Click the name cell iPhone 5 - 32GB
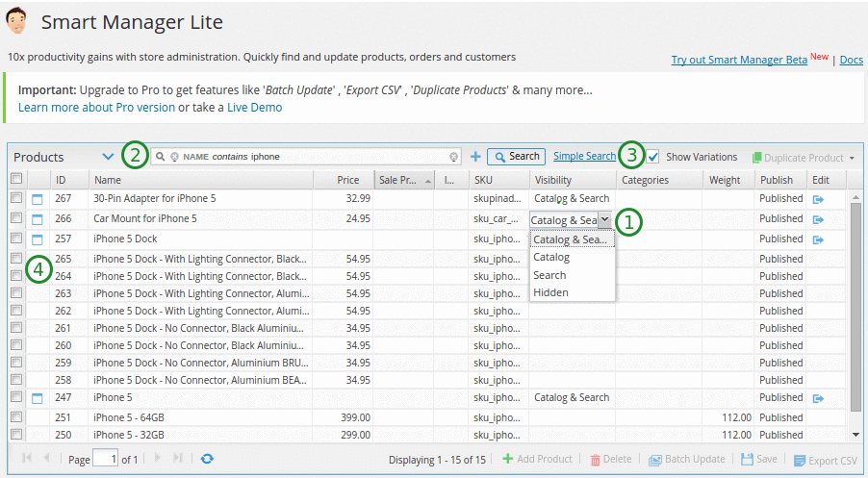This screenshot has height=478, width=868. pyautogui.click(x=201, y=435)
